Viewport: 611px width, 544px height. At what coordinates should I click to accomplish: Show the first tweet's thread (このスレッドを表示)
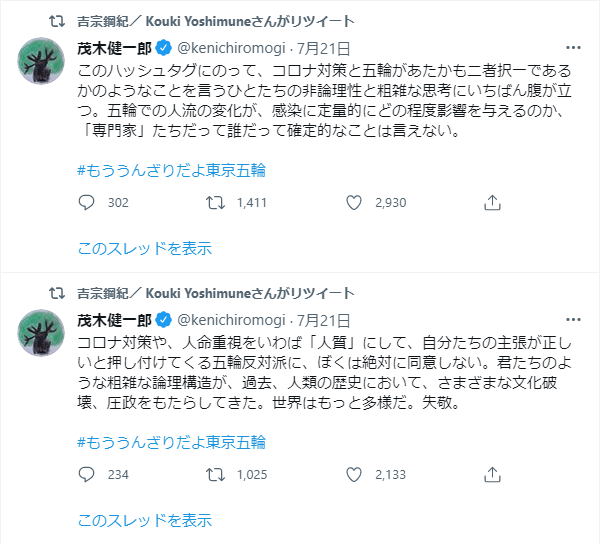click(x=145, y=249)
